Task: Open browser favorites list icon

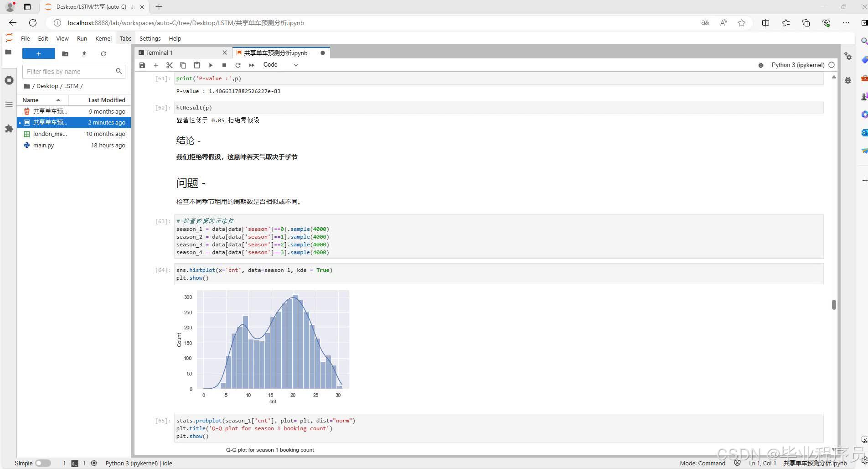Action: pos(786,23)
